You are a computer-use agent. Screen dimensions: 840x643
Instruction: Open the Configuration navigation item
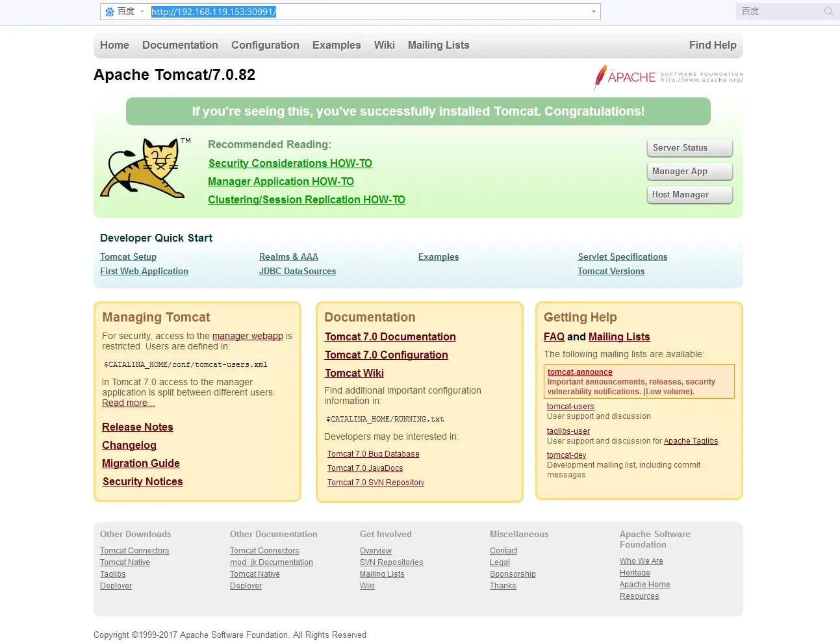tap(265, 45)
